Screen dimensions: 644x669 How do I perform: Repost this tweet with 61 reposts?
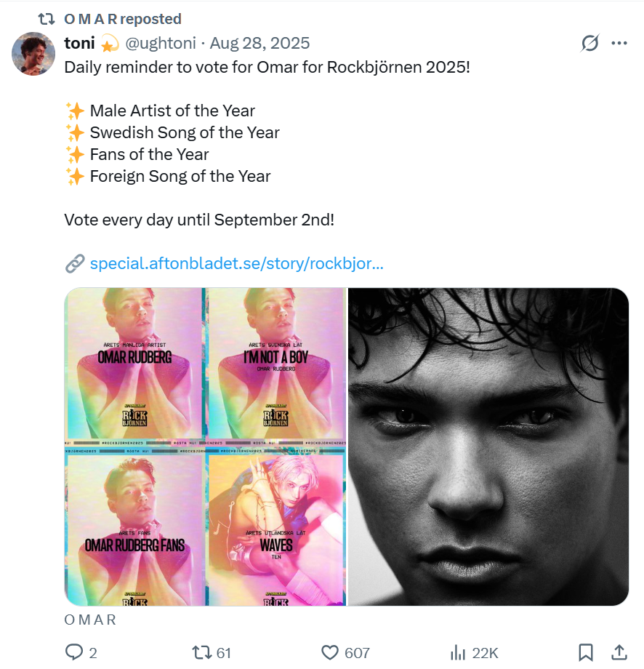coord(200,652)
